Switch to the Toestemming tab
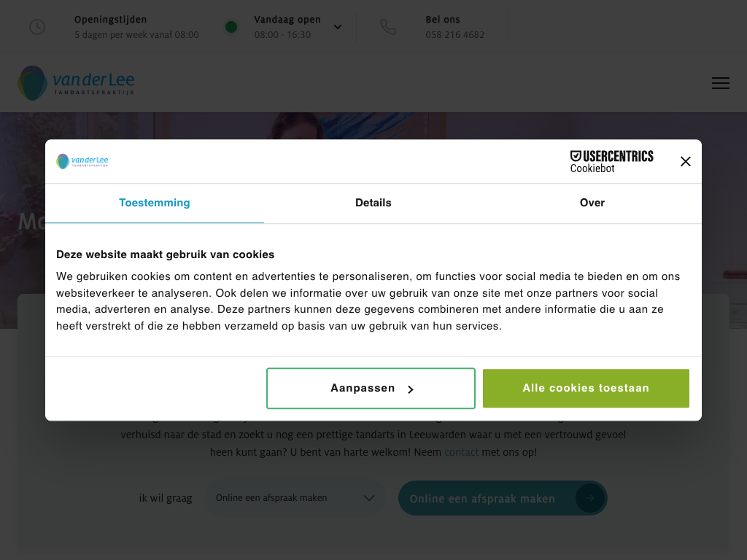This screenshot has width=747, height=560. coord(155,203)
